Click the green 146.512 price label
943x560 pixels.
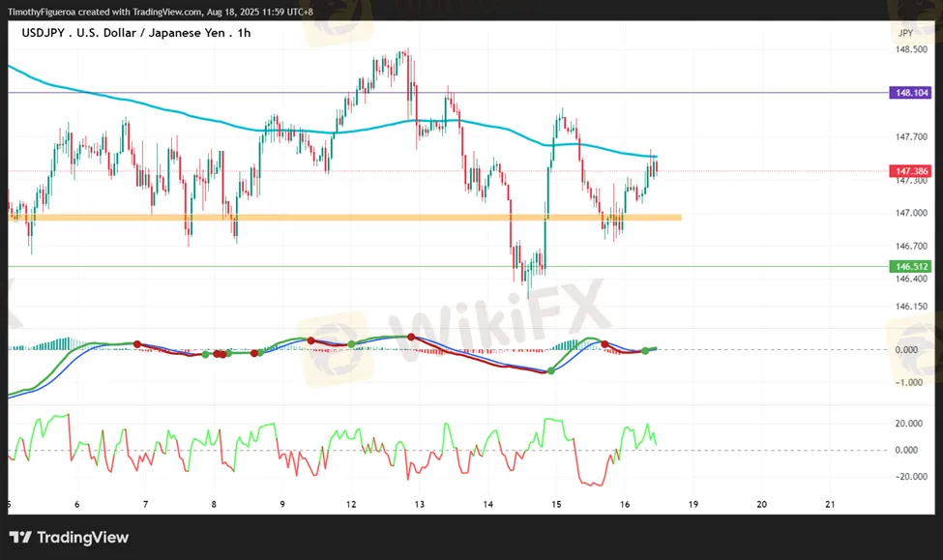pyautogui.click(x=912, y=266)
